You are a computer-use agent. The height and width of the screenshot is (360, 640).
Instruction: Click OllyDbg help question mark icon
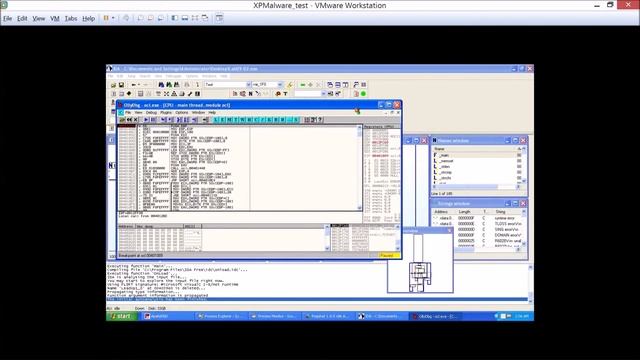pos(320,120)
